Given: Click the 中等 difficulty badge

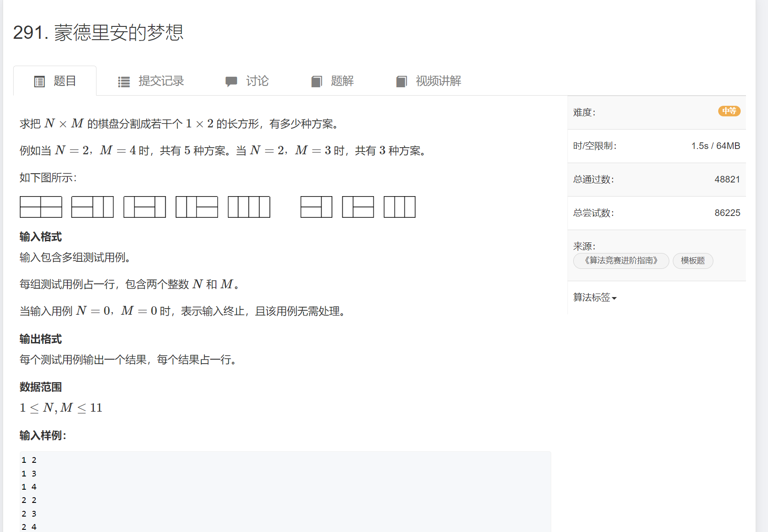Looking at the screenshot, I should [x=729, y=111].
